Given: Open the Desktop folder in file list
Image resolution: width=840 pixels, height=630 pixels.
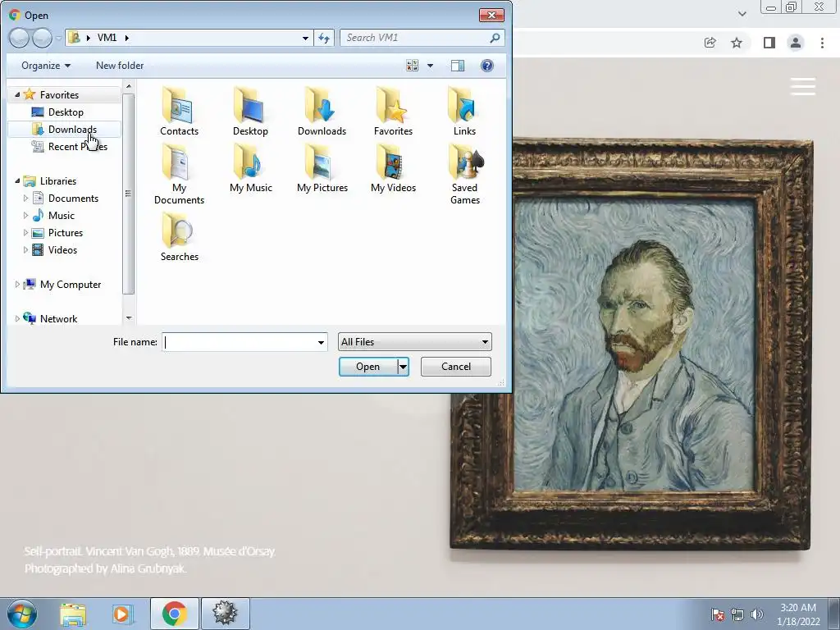Looking at the screenshot, I should click(250, 112).
